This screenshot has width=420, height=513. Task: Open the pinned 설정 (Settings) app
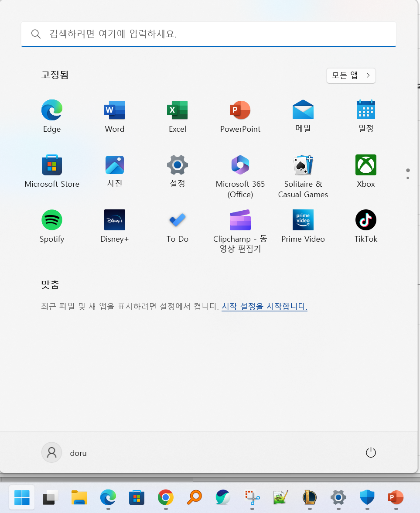pyautogui.click(x=177, y=171)
